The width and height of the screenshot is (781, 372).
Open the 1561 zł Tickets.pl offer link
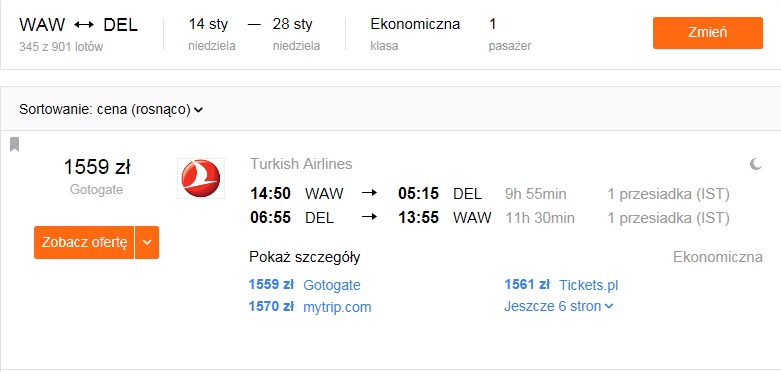coord(561,285)
